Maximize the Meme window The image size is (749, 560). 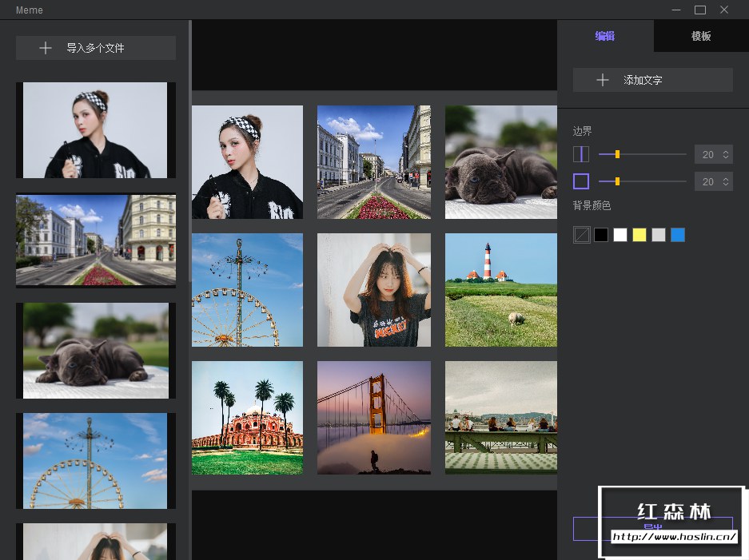700,10
